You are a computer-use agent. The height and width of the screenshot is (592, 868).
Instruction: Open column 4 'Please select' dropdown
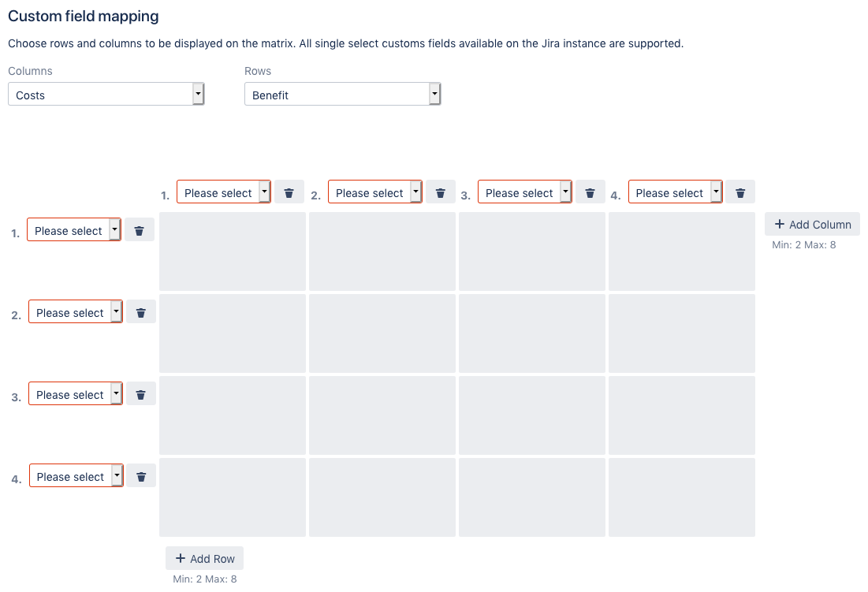click(676, 192)
